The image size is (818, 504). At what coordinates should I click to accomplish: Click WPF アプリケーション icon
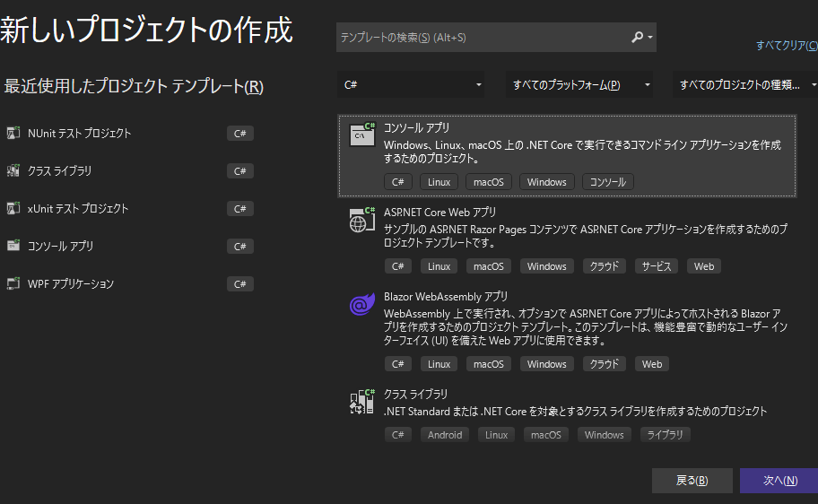click(x=13, y=283)
